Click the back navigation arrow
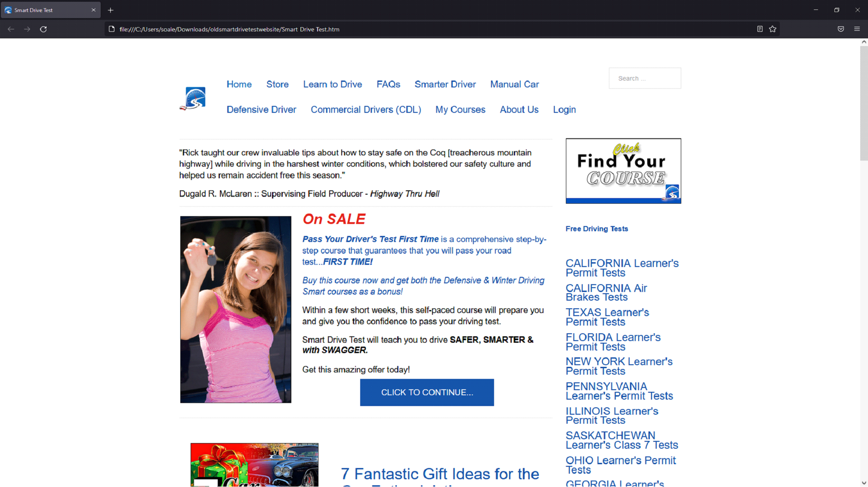Viewport: 868px width, 487px height. tap(11, 29)
